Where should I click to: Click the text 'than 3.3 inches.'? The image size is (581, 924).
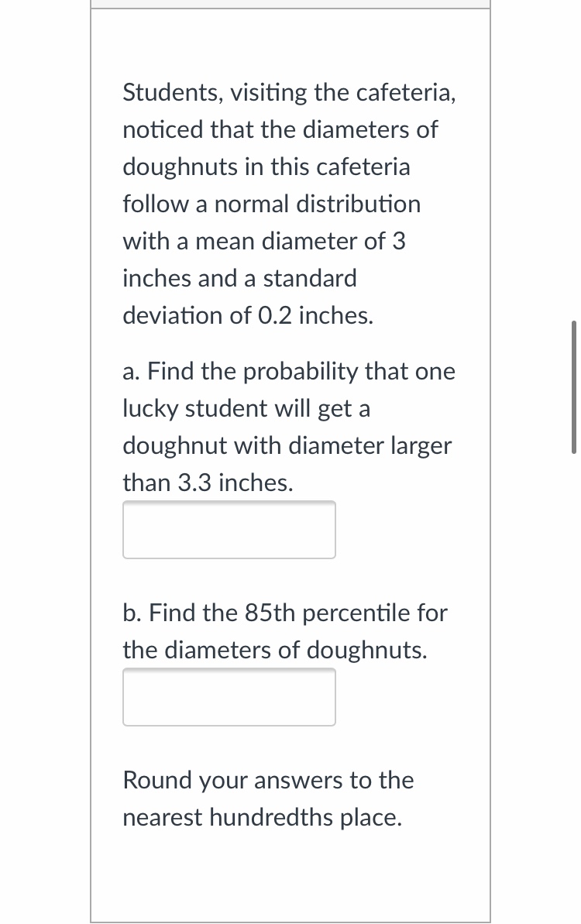click(208, 483)
